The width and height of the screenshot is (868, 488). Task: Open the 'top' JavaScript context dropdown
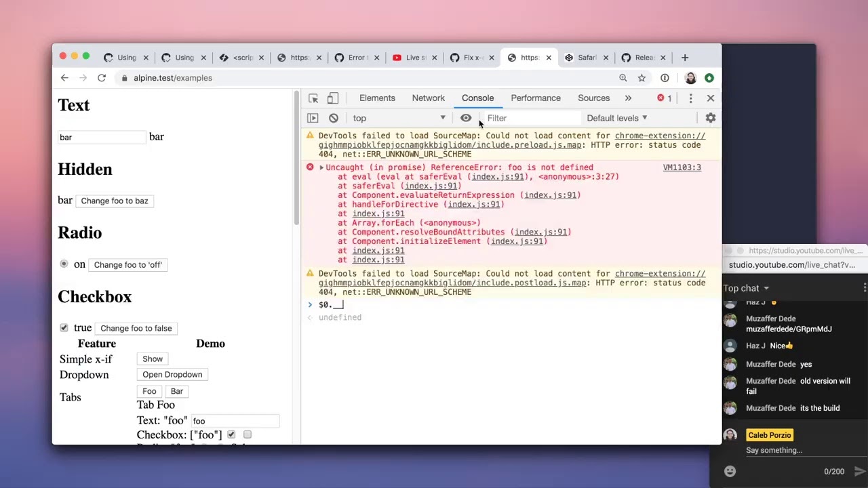[x=399, y=118]
